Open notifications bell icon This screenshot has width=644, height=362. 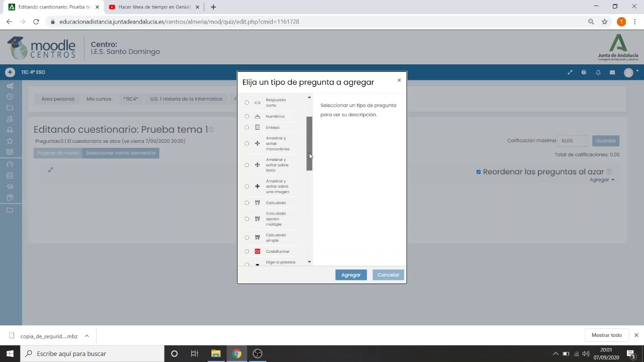pyautogui.click(x=598, y=72)
